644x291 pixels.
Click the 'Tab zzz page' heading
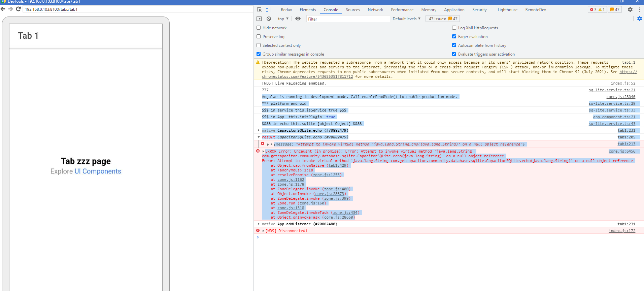(x=86, y=161)
